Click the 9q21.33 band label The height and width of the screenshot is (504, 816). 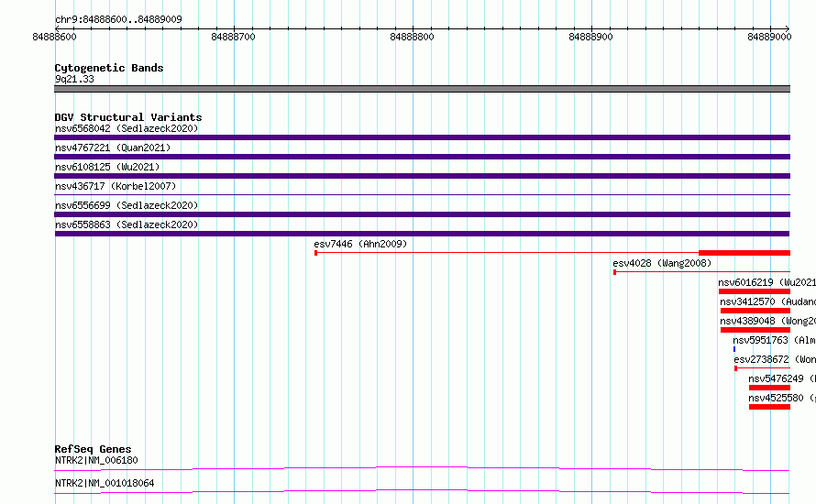click(74, 79)
